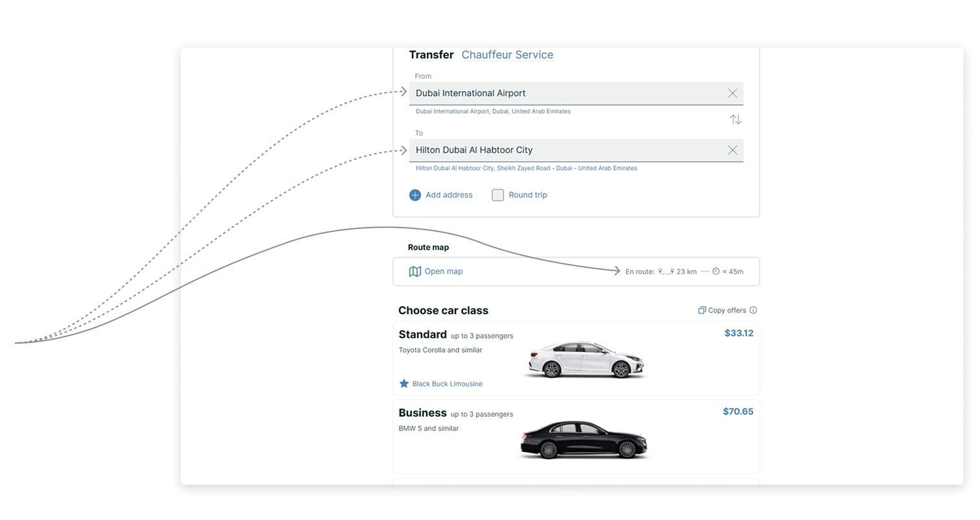Click the route distance icon before 23 km

[x=665, y=272]
